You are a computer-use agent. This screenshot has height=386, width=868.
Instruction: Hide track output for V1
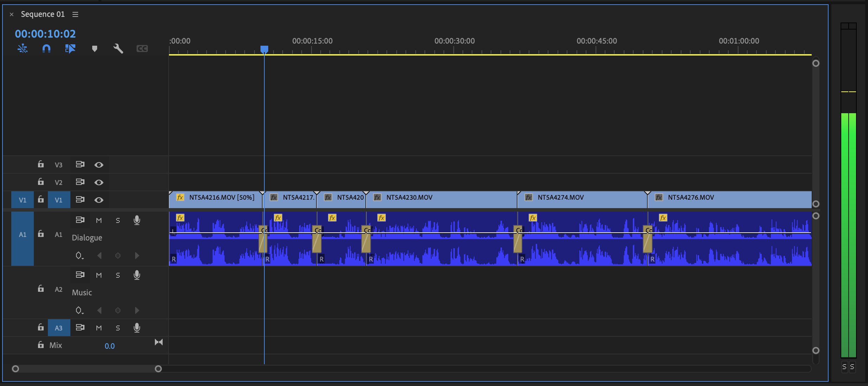pos(99,200)
